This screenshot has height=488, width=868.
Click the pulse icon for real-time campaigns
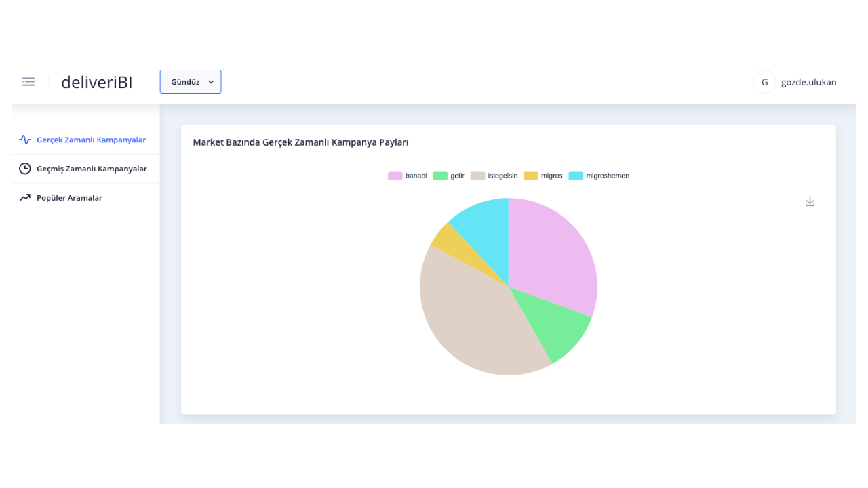[25, 140]
